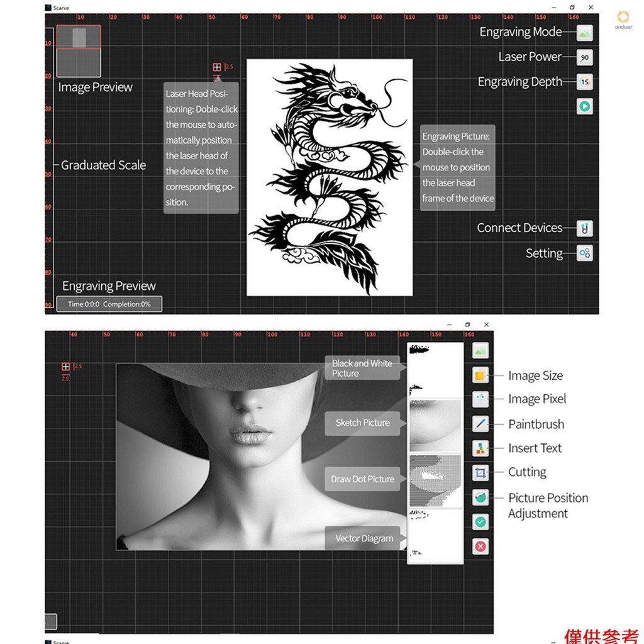Open Picture Position Adjustment tool
Viewport: 644px width, 644px height.
(x=480, y=497)
